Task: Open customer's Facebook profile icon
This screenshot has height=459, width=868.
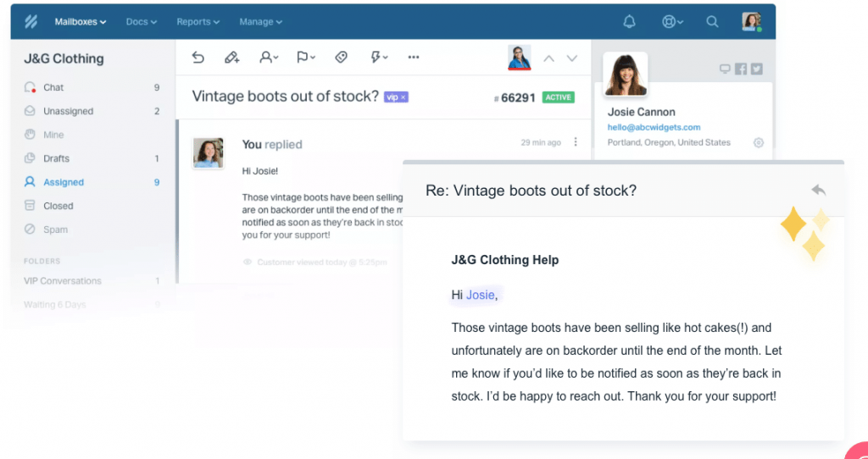Action: click(x=741, y=69)
